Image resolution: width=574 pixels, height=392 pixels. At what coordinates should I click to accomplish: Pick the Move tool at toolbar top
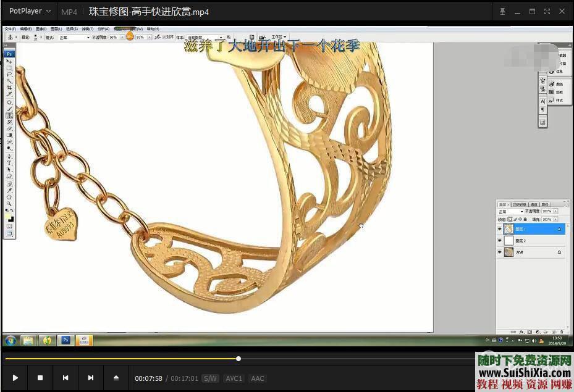pyautogui.click(x=9, y=60)
